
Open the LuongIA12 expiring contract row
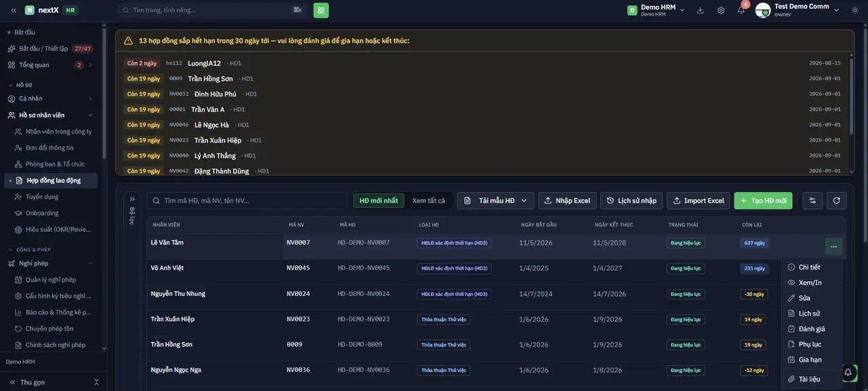click(484, 63)
